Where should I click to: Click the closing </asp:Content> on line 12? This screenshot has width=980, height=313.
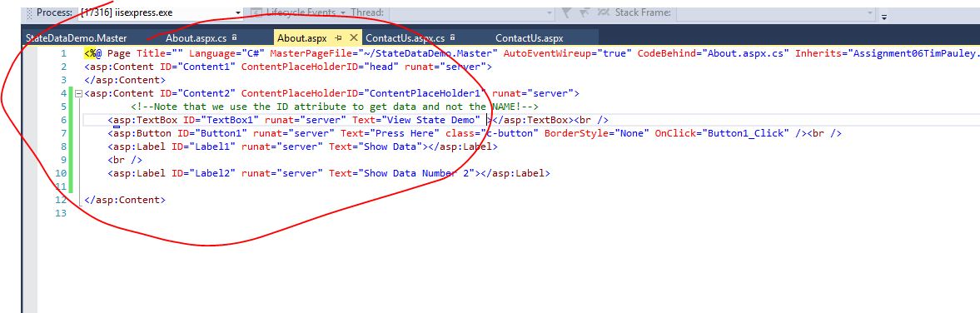click(124, 200)
